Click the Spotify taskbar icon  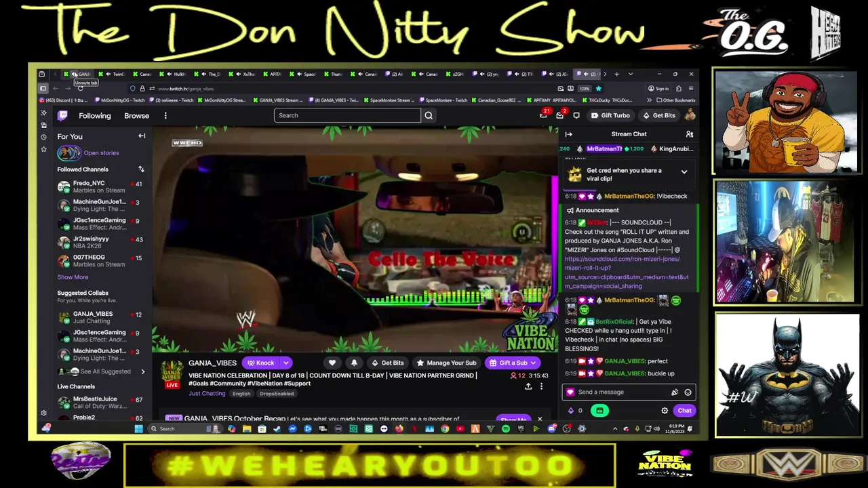pos(506,428)
